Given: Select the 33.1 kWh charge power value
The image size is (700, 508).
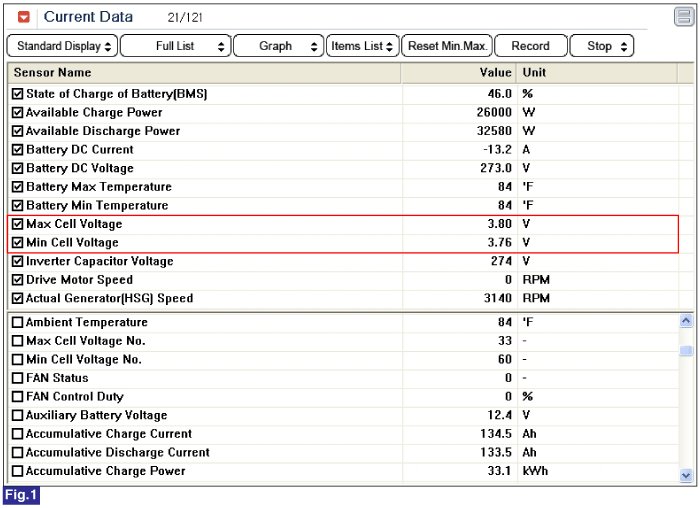Looking at the screenshot, I should 499,471.
